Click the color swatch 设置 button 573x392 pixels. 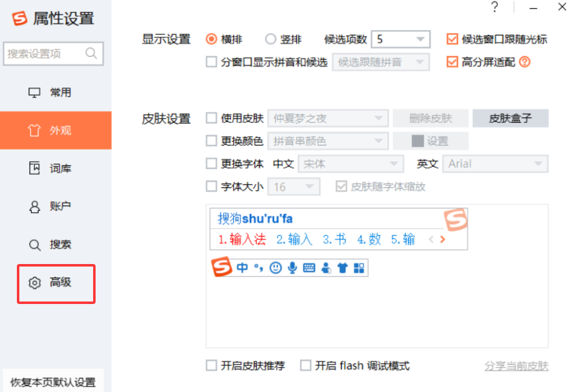click(x=430, y=141)
